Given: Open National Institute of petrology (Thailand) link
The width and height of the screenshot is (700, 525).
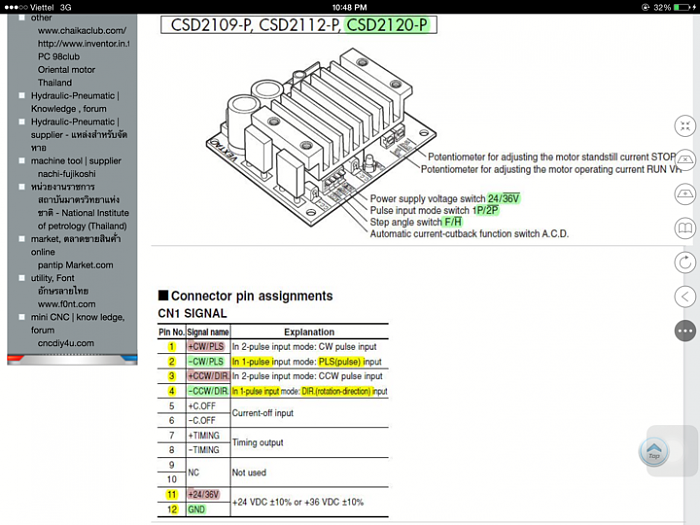Looking at the screenshot, I should (83, 213).
